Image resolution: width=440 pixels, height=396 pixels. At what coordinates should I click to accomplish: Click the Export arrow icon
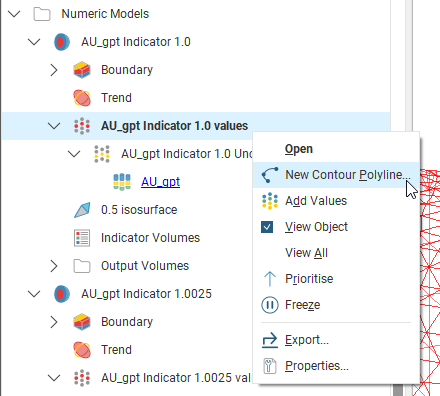270,340
